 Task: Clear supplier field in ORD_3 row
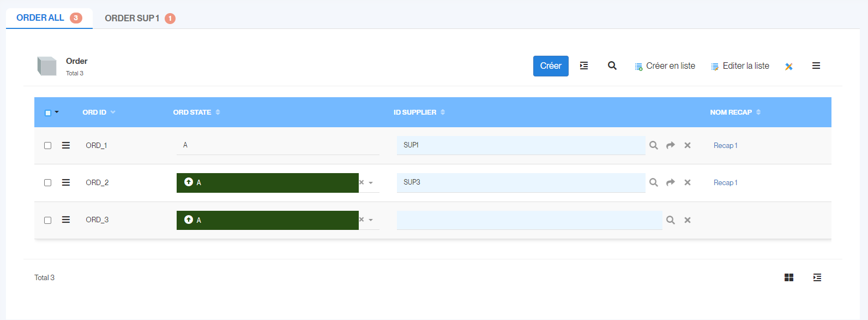[x=688, y=220]
